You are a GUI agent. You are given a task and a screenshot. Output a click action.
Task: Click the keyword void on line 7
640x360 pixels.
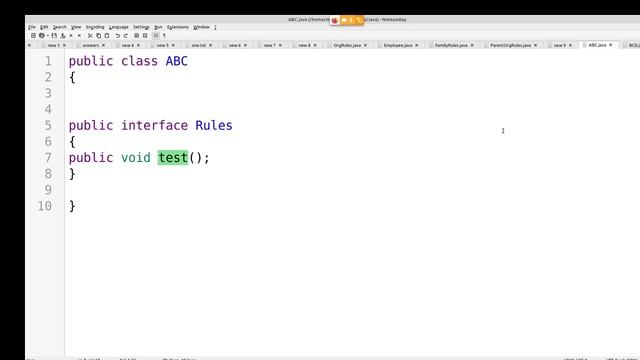point(136,158)
